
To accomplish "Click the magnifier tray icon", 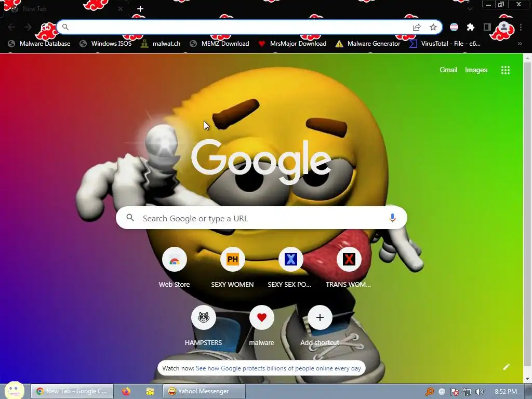I will [x=430, y=392].
